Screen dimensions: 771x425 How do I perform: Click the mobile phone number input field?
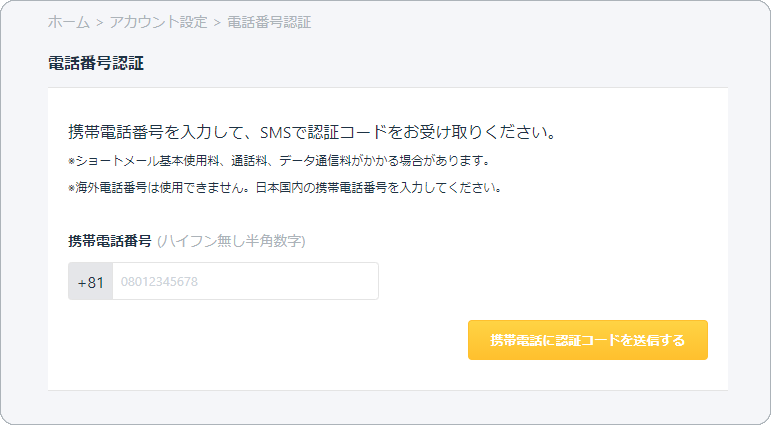pos(245,281)
